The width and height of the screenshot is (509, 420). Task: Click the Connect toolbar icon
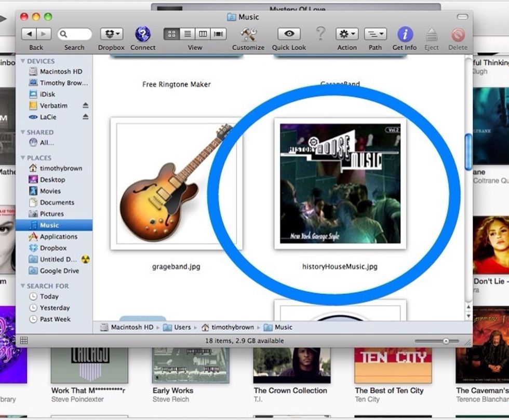[142, 34]
